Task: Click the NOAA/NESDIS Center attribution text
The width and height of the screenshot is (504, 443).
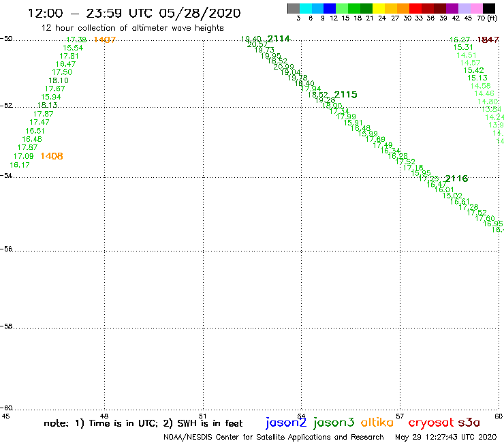Action: (x=274, y=437)
